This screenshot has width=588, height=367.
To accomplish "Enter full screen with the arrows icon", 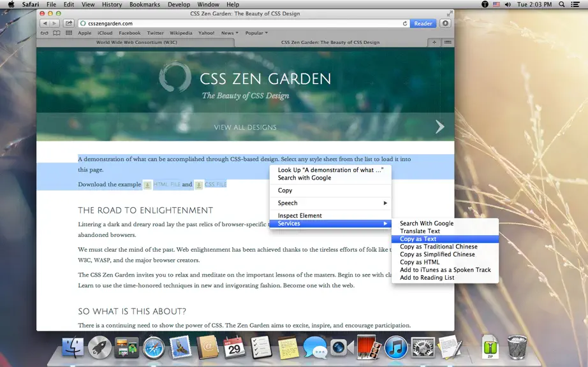I will coord(450,13).
